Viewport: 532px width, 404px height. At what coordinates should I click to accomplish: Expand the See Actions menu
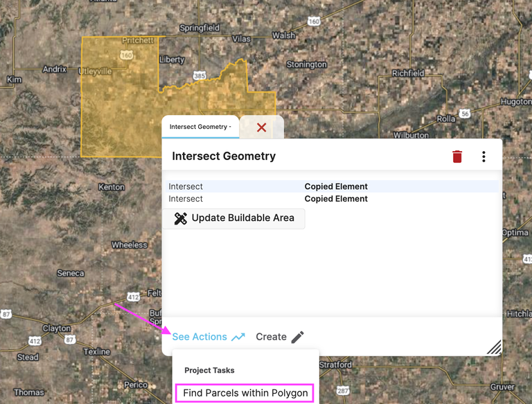point(199,337)
